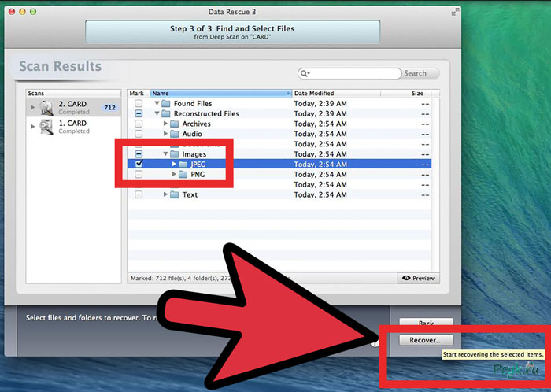Open Preview of the selected item

point(419,278)
